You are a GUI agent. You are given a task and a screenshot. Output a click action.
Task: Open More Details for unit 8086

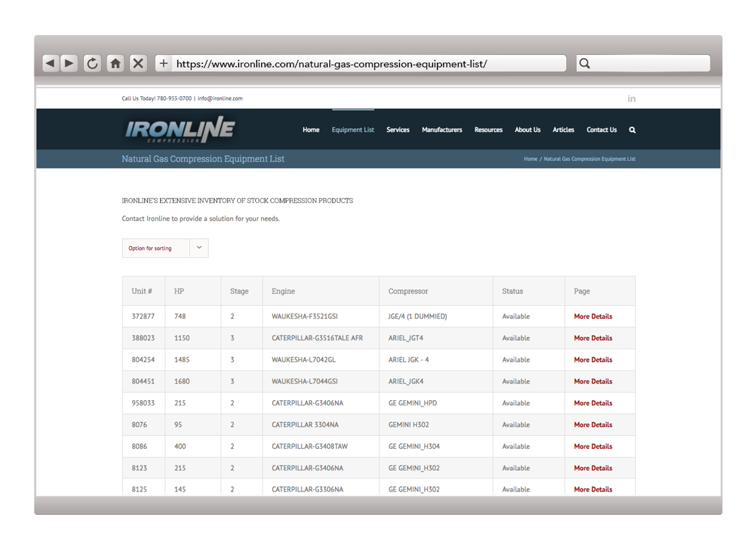click(593, 447)
